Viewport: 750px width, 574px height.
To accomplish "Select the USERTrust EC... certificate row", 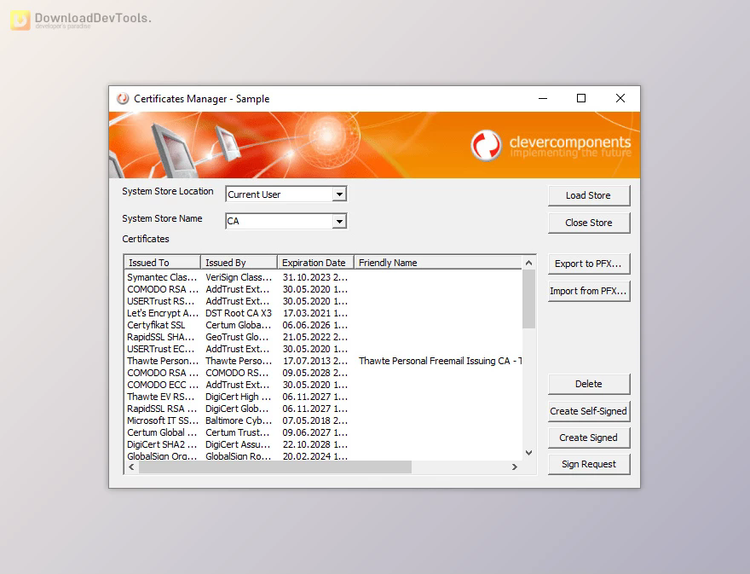I will [x=323, y=349].
